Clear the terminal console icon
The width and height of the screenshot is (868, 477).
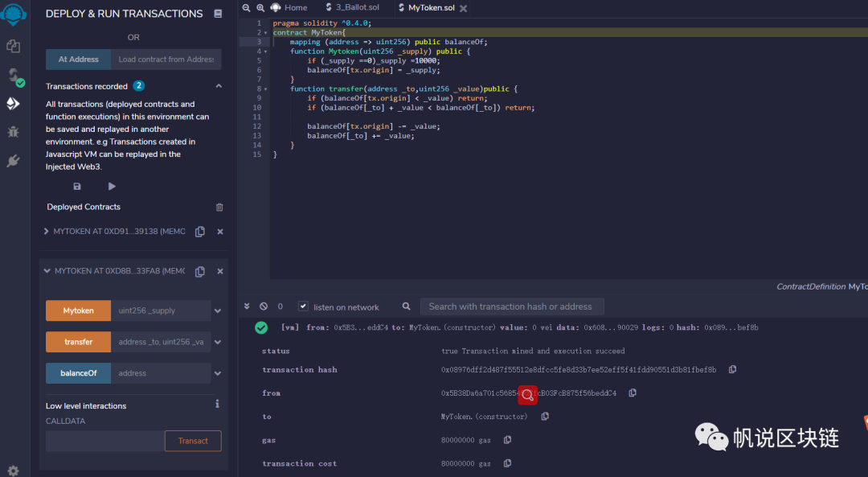click(264, 306)
